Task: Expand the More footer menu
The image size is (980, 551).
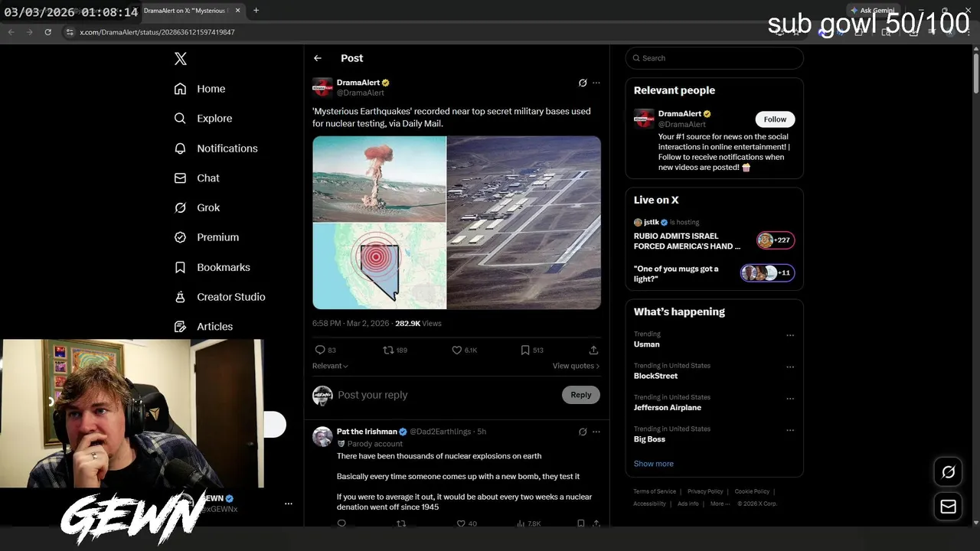Action: [x=719, y=504]
